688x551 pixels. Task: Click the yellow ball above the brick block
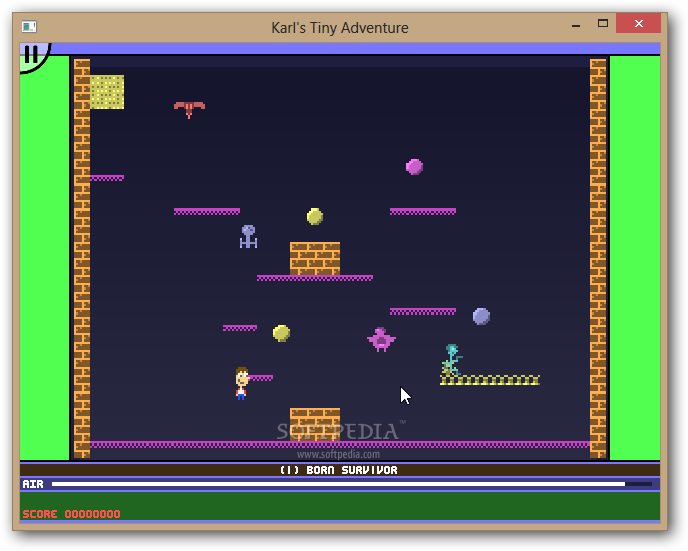[x=315, y=216]
